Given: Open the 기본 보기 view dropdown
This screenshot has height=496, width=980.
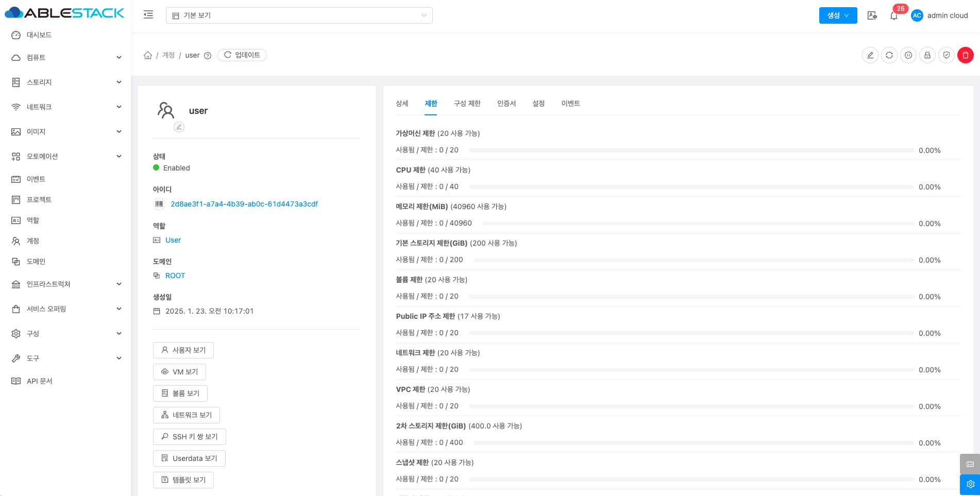Looking at the screenshot, I should tap(299, 15).
